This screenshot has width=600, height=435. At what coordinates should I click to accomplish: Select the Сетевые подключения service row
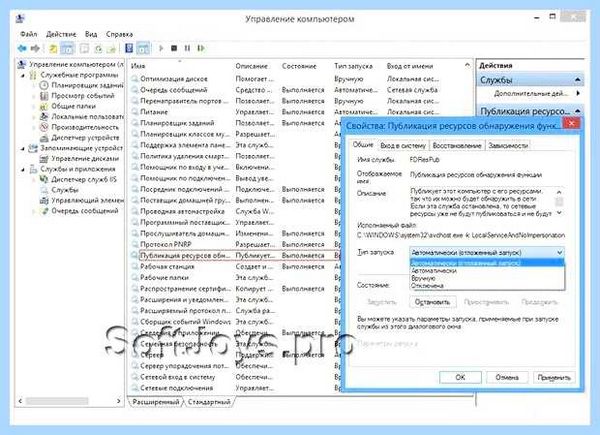click(x=235, y=388)
